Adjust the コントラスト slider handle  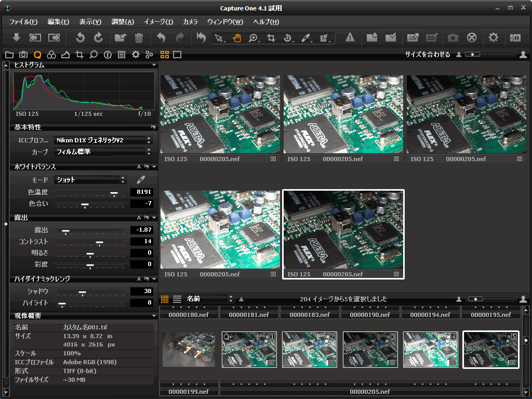coord(99,243)
